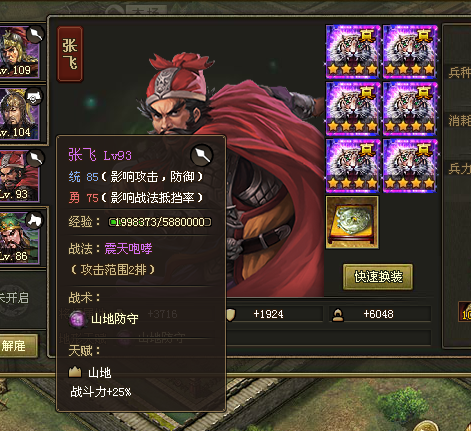Screen dimensions: 471x431
Task: Click the red 张飞 name banner
Action: tap(70, 54)
